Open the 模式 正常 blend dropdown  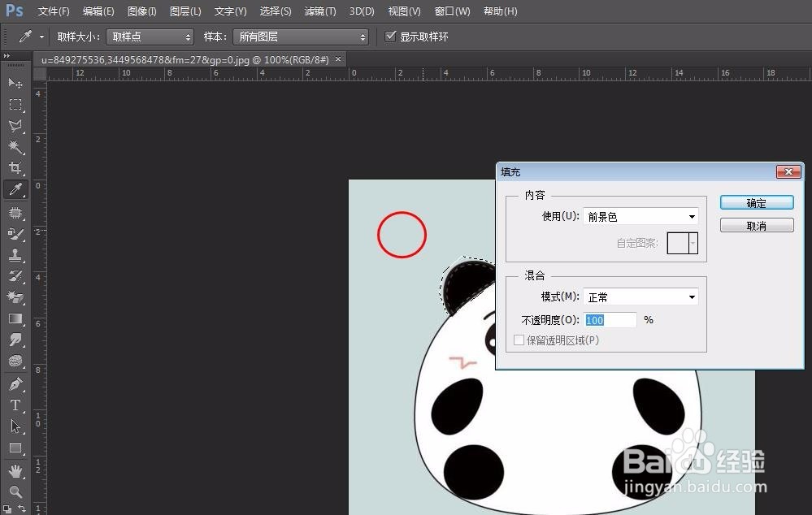click(640, 296)
